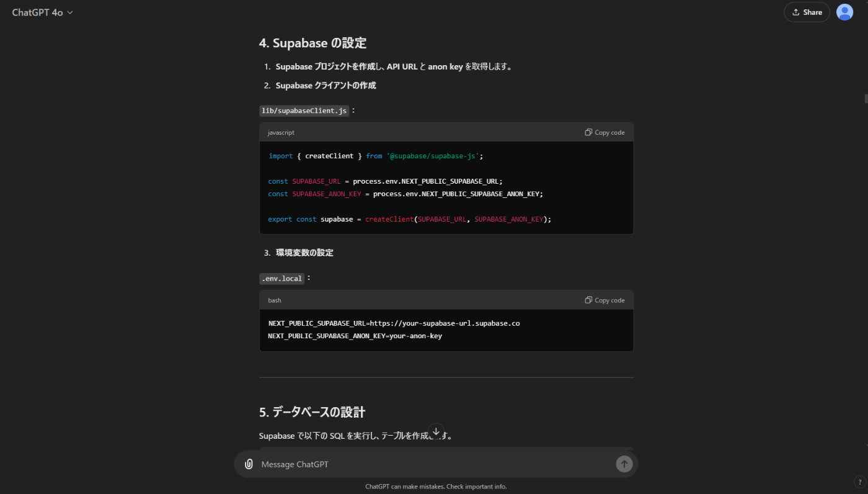
Task: Click the Share button
Action: [x=807, y=12]
